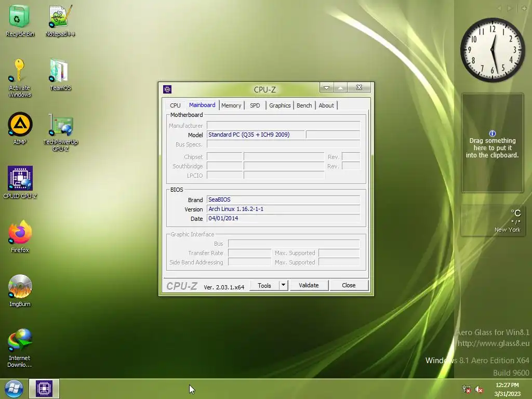
Task: Launch Firefox from the desktop
Action: pos(20,236)
